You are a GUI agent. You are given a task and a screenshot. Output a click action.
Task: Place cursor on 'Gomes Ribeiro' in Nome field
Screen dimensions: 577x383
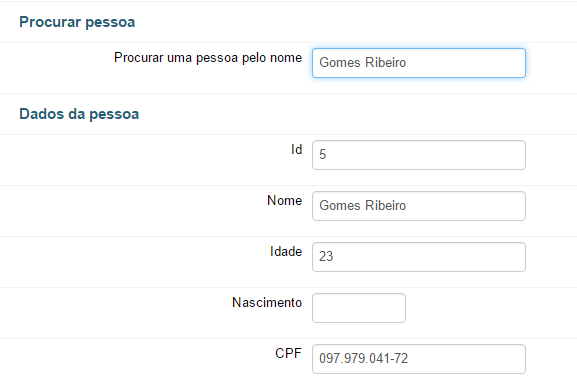pyautogui.click(x=362, y=205)
